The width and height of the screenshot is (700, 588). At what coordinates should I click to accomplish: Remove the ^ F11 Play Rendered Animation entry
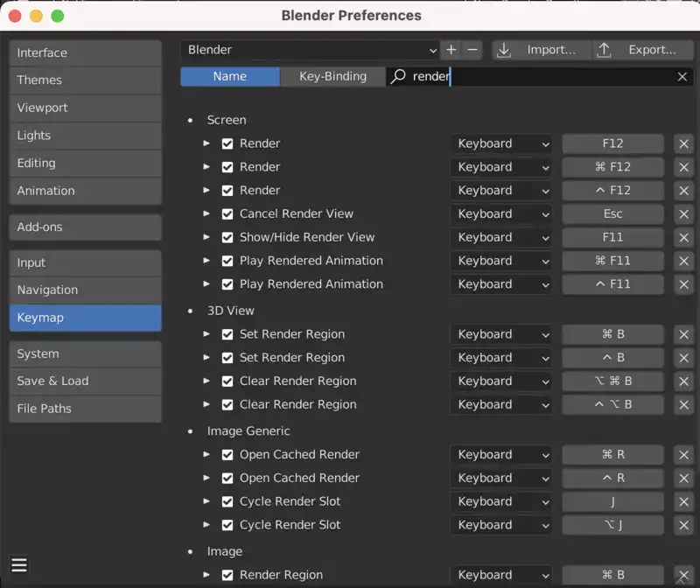click(683, 284)
